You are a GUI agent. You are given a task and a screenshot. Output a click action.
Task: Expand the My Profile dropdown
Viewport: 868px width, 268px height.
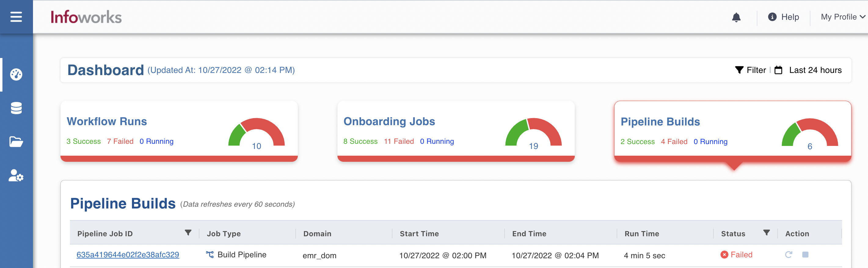(843, 17)
